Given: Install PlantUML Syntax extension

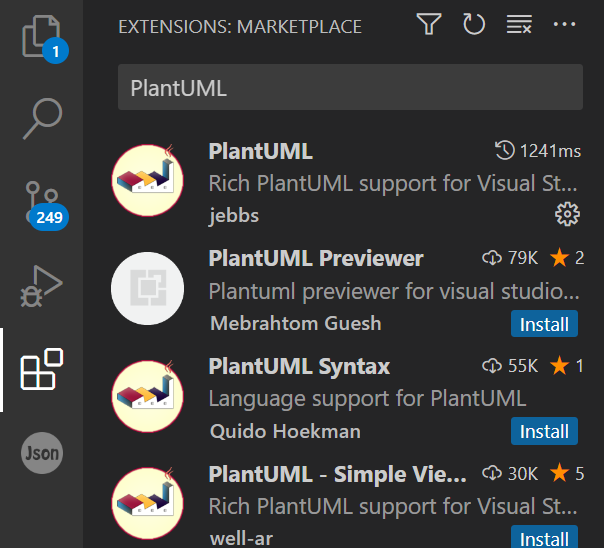Looking at the screenshot, I should [x=544, y=431].
